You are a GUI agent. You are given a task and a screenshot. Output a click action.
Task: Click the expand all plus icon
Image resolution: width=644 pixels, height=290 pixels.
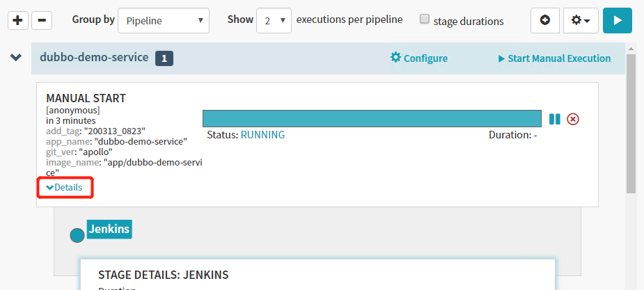pyautogui.click(x=17, y=21)
